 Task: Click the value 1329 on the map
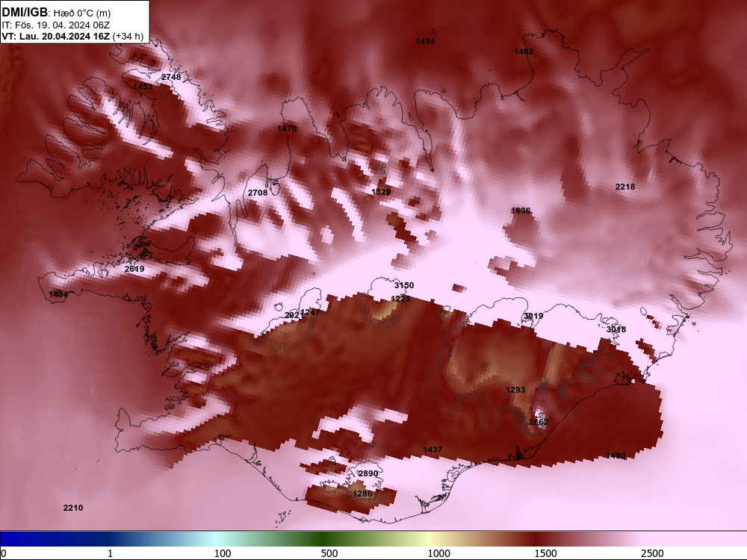[381, 192]
